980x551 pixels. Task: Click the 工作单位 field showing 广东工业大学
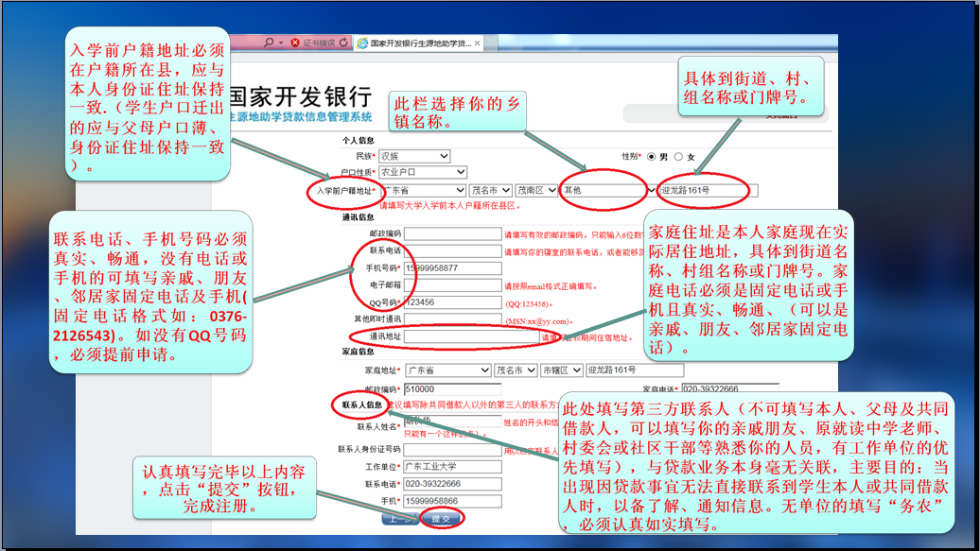451,466
